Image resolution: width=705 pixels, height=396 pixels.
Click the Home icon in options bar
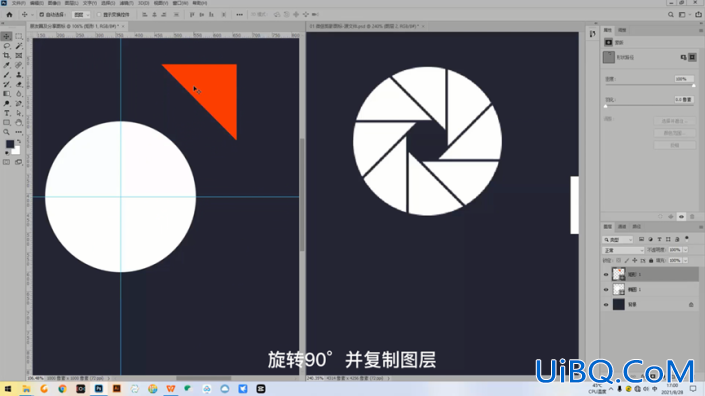pos(9,14)
